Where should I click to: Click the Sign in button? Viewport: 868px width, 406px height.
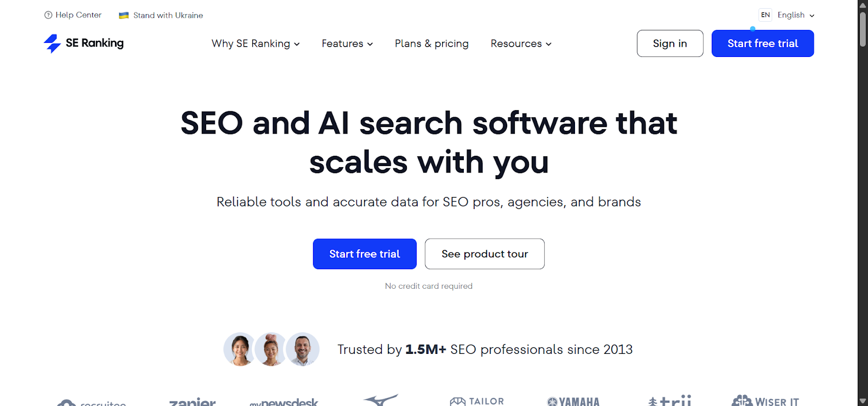tap(669, 43)
